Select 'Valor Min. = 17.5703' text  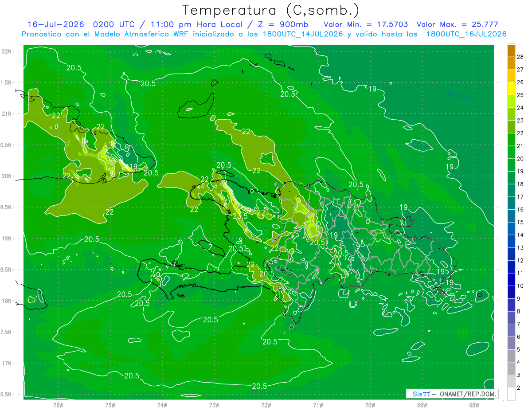[x=366, y=24]
